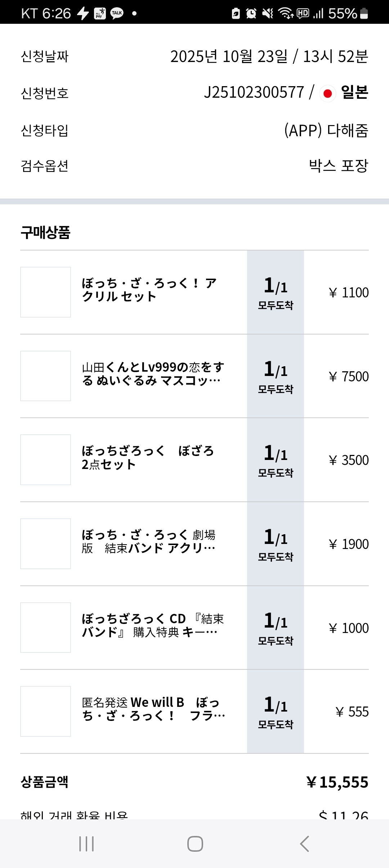
Task: Tap order number J25102300577
Action: [x=254, y=93]
